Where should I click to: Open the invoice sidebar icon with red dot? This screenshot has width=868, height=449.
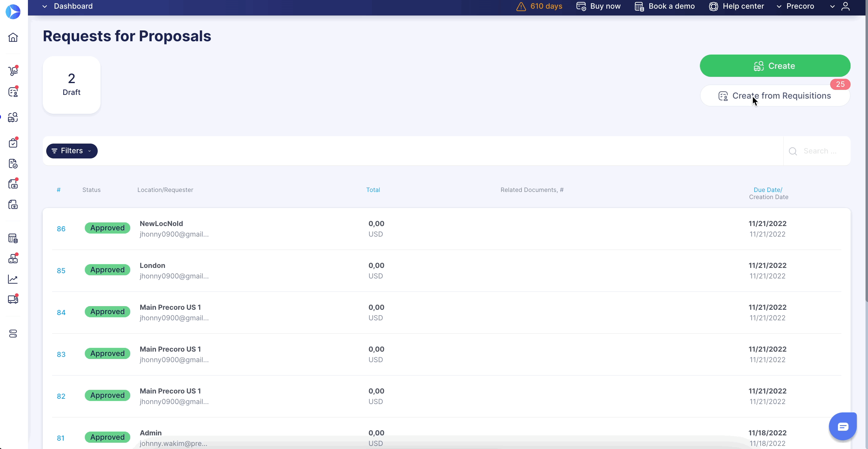[x=13, y=184]
